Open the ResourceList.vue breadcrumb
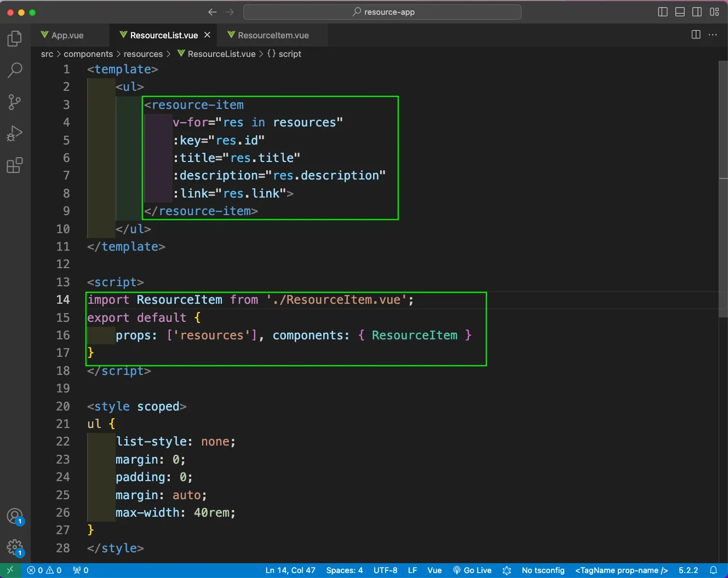The image size is (728, 578). [216, 54]
